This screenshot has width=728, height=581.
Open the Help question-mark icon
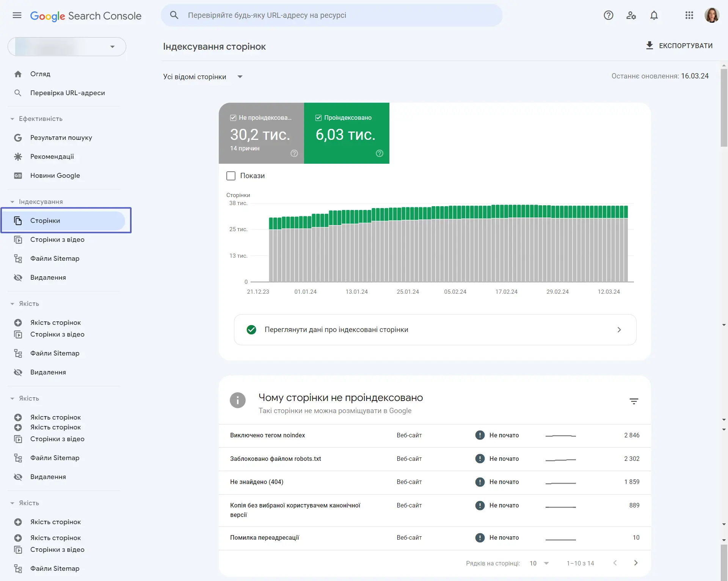(x=609, y=15)
